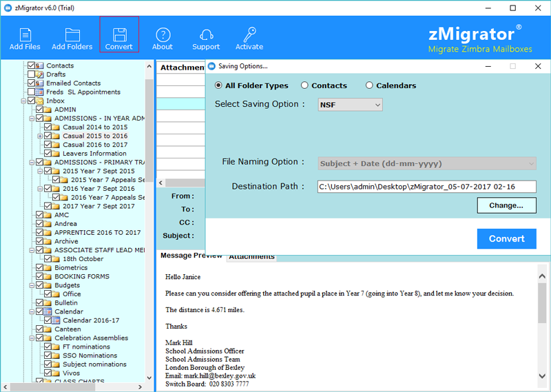Collapse the Budgets tree node

pos(32,285)
